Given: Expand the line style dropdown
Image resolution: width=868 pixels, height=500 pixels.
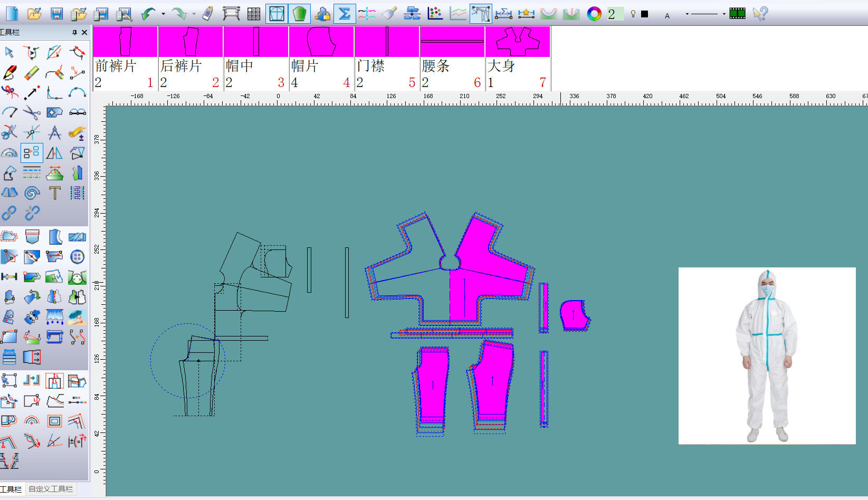Looking at the screenshot, I should click(724, 14).
